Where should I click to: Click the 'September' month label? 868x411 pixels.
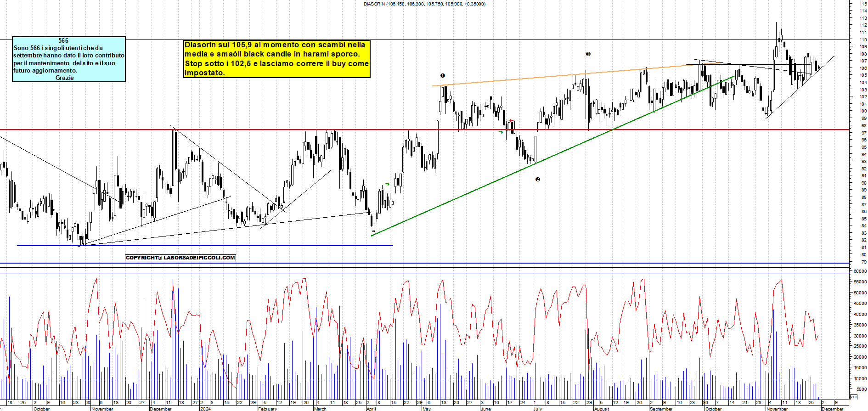tap(661, 409)
